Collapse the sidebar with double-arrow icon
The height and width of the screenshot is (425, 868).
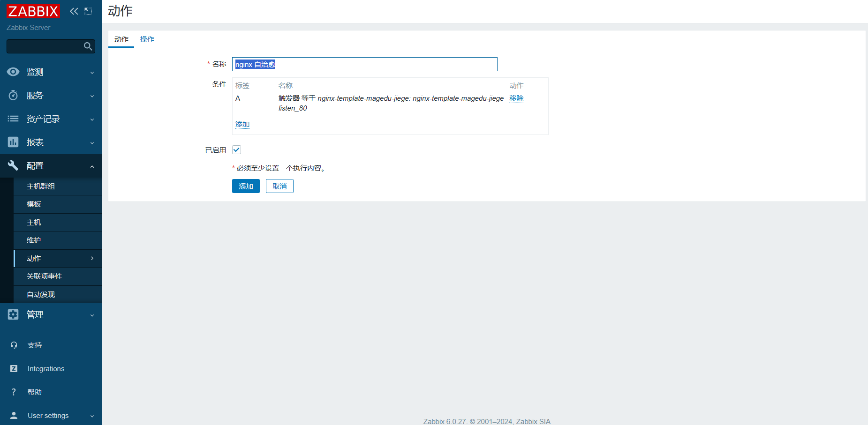pos(74,11)
